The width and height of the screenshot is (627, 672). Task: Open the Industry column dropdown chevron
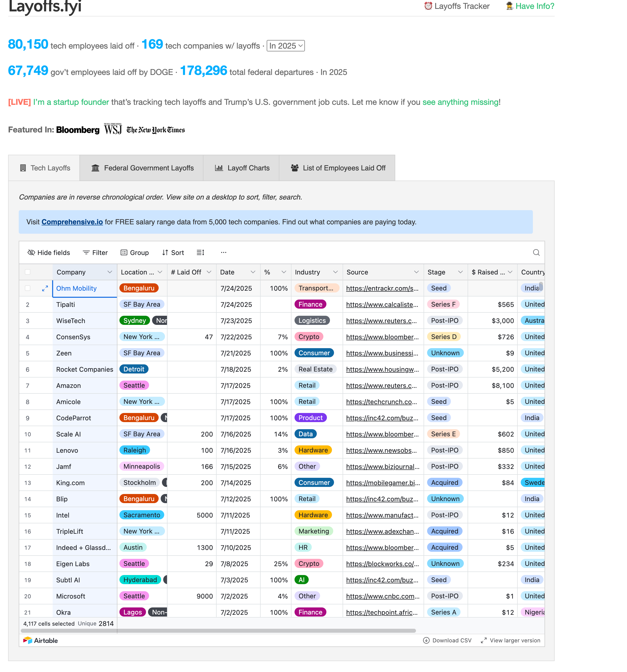pos(335,272)
